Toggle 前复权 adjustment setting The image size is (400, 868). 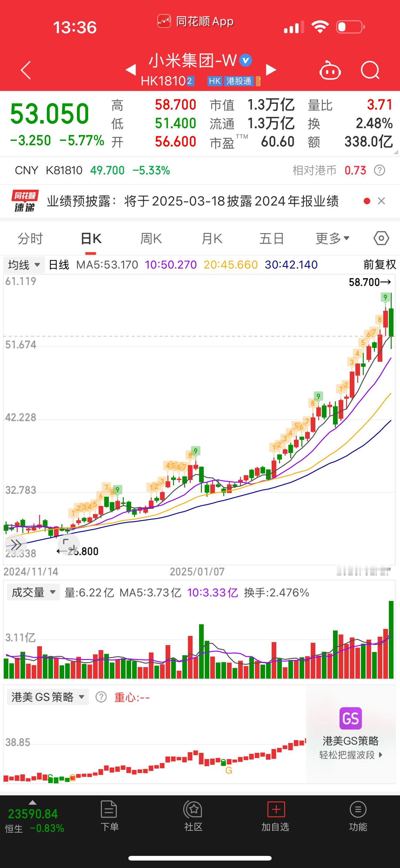[x=380, y=264]
